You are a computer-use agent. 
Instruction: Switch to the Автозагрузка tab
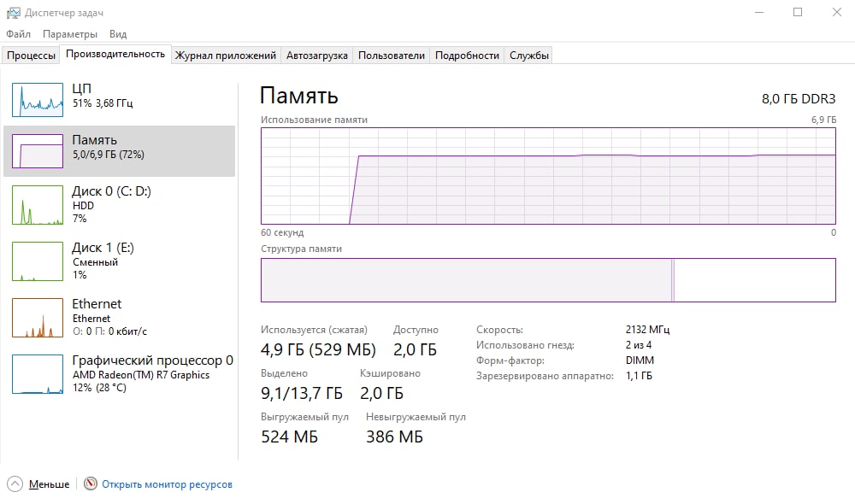tap(317, 56)
